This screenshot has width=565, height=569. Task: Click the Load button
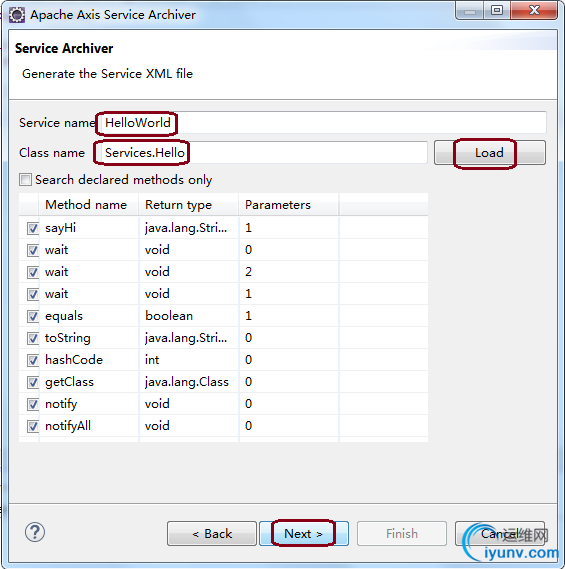coord(490,153)
